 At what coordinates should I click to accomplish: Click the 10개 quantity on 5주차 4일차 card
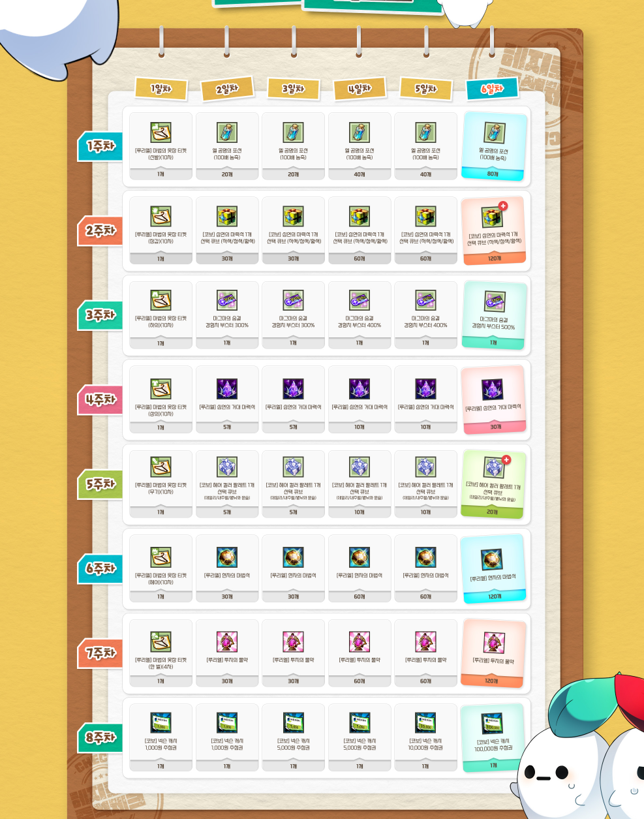tap(360, 512)
